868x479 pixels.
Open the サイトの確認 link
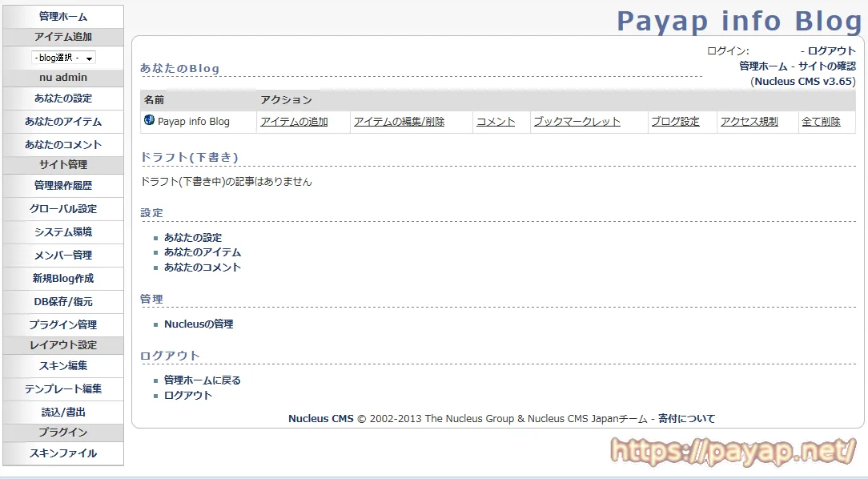point(826,66)
